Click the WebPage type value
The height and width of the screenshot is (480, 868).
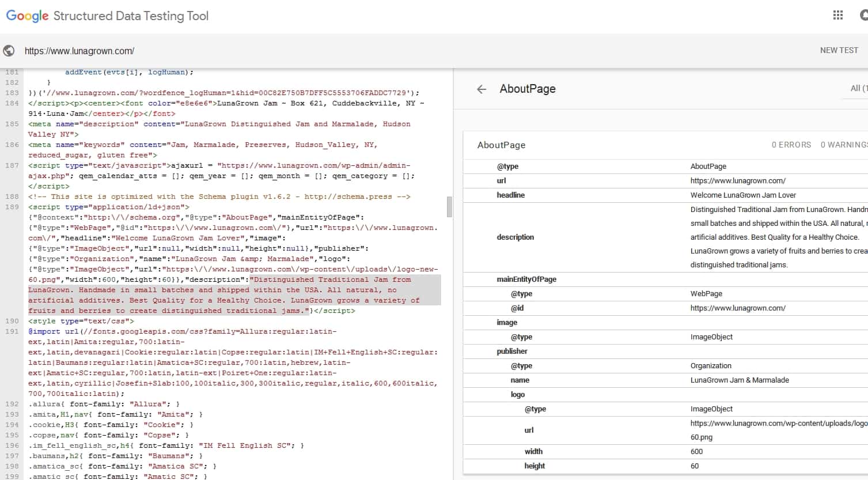pyautogui.click(x=706, y=293)
